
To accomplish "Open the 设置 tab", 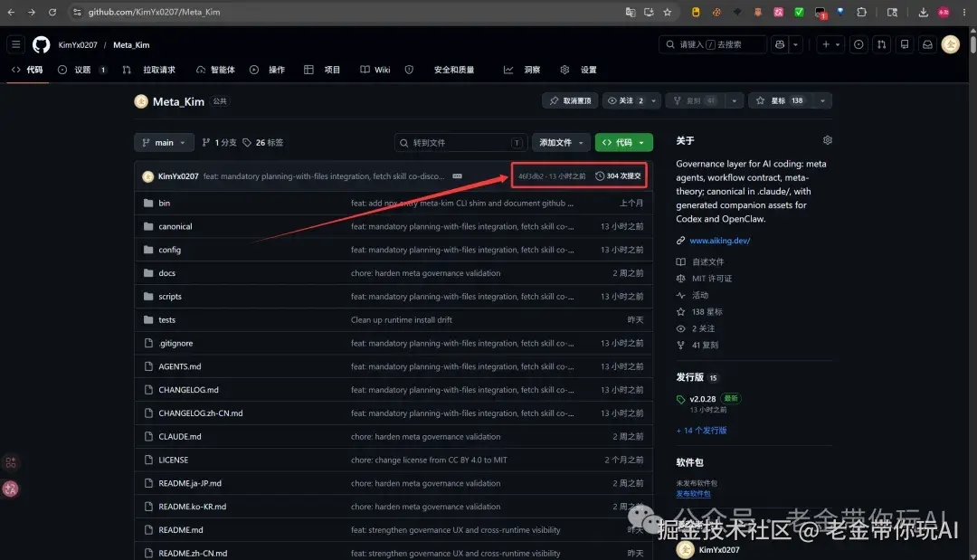I will [579, 70].
